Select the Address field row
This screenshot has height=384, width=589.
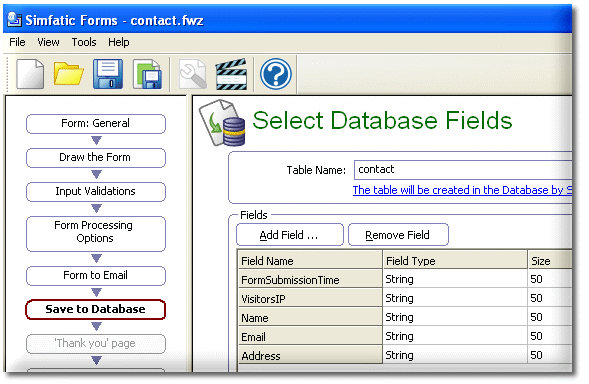coord(310,355)
